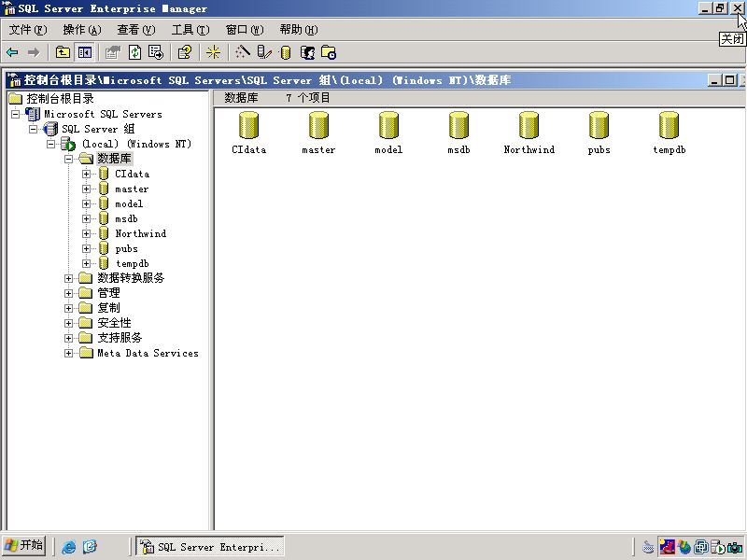Viewport: 747px width, 560px height.
Task: Open the 工具(T) menu
Action: pyautogui.click(x=190, y=30)
